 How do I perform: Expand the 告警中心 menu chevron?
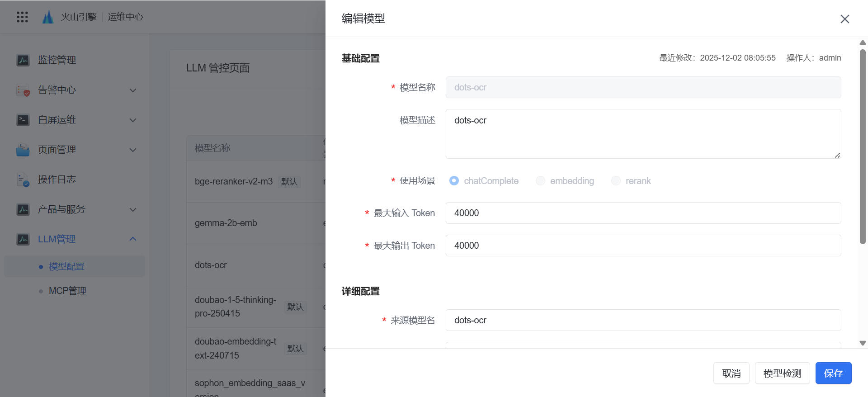coord(133,90)
